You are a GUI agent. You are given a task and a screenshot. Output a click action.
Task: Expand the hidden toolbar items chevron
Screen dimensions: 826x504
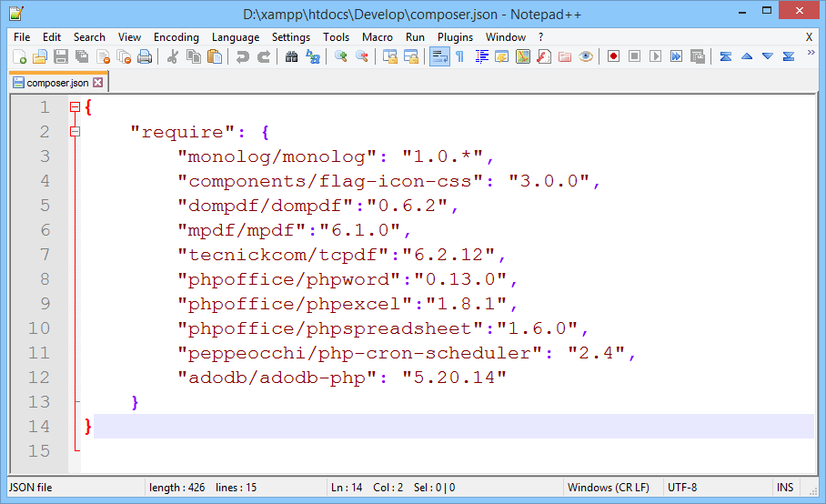point(811,52)
